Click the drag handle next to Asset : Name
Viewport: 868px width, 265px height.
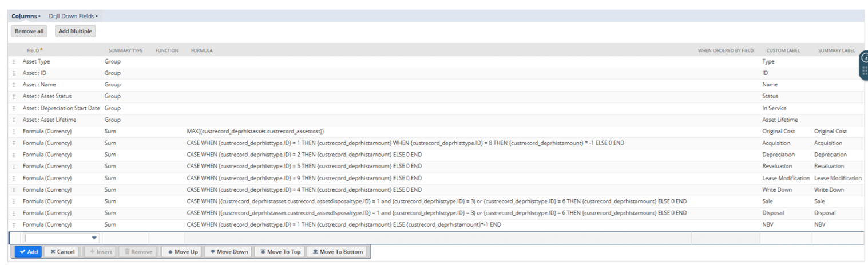pyautogui.click(x=14, y=85)
